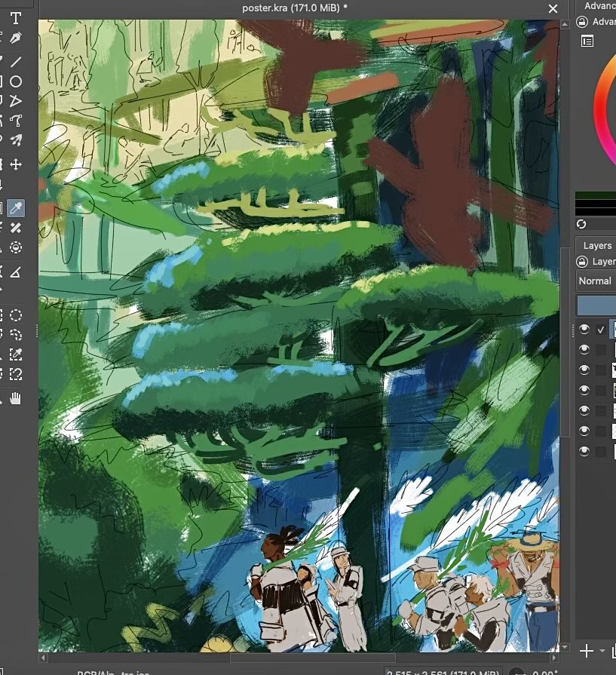The height and width of the screenshot is (675, 616).
Task: Select the Text tool
Action: 16,19
